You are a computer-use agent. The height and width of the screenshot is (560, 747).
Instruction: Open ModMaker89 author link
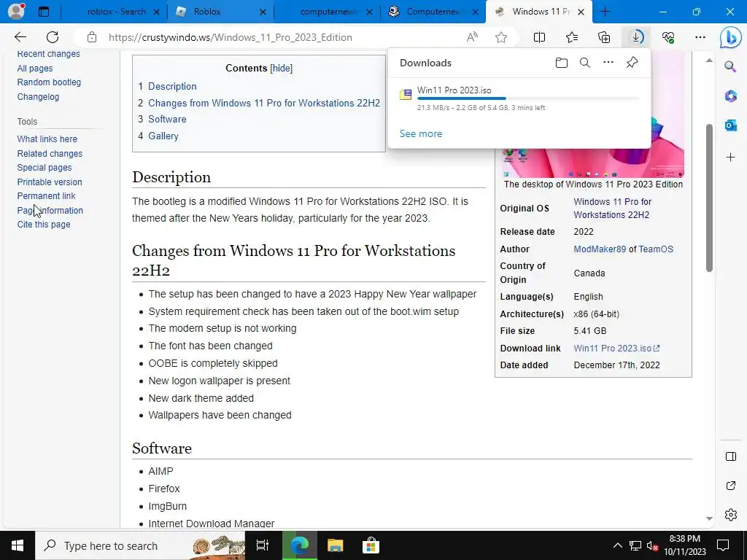(x=600, y=249)
